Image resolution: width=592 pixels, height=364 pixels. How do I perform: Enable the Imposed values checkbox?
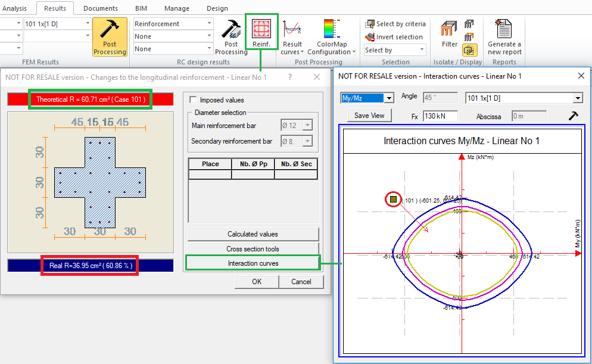tap(193, 100)
